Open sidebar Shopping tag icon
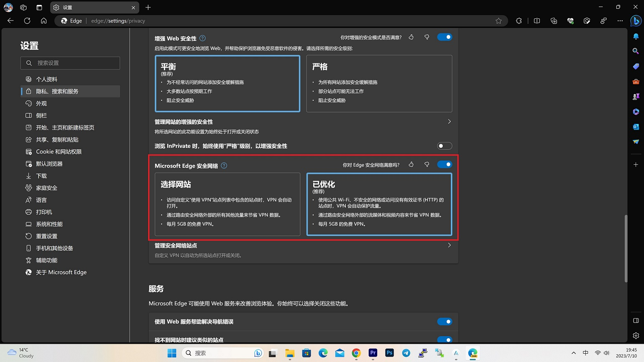 point(636,66)
